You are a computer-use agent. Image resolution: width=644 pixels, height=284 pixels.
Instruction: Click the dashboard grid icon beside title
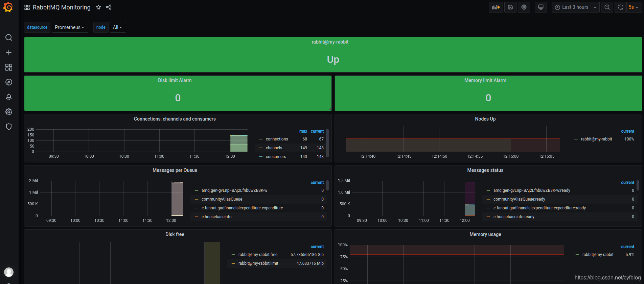tap(27, 7)
